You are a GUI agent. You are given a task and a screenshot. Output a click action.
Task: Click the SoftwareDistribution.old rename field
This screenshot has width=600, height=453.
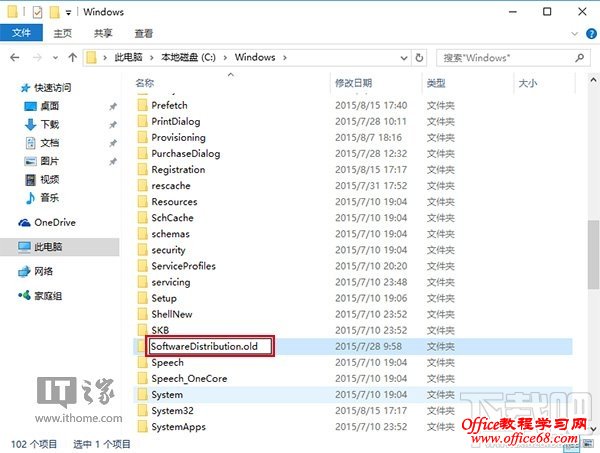point(210,346)
